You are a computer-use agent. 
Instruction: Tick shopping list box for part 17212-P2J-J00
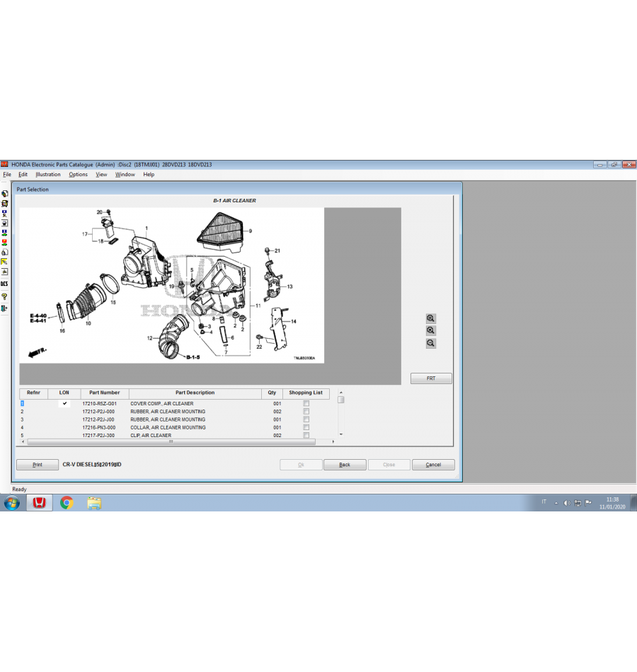pyautogui.click(x=306, y=419)
